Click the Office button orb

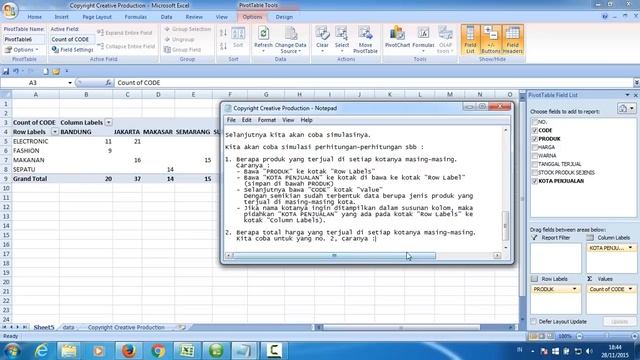pyautogui.click(x=10, y=10)
